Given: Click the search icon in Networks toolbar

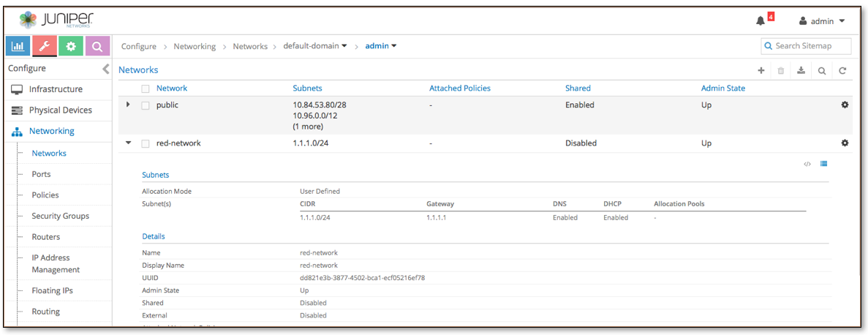Looking at the screenshot, I should click(821, 70).
